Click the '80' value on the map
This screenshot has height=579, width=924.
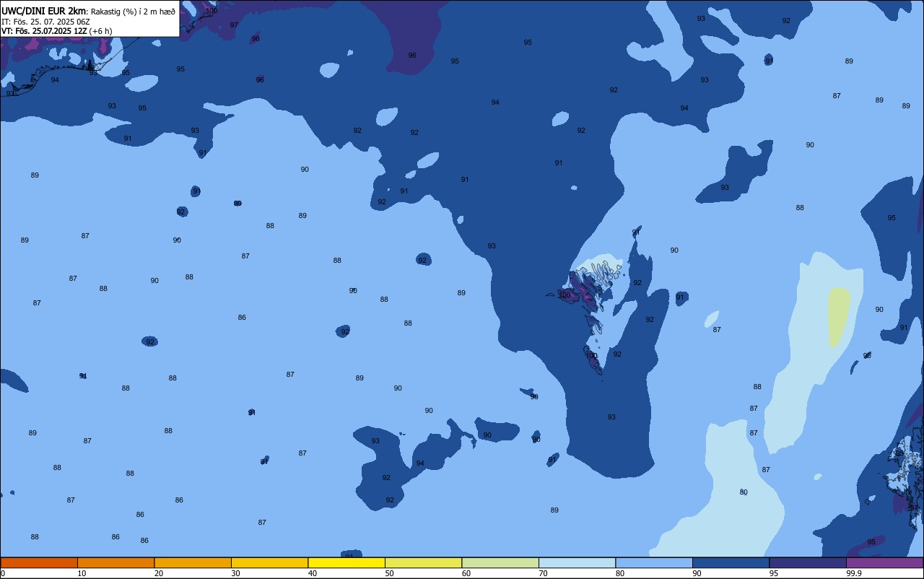[x=744, y=492]
